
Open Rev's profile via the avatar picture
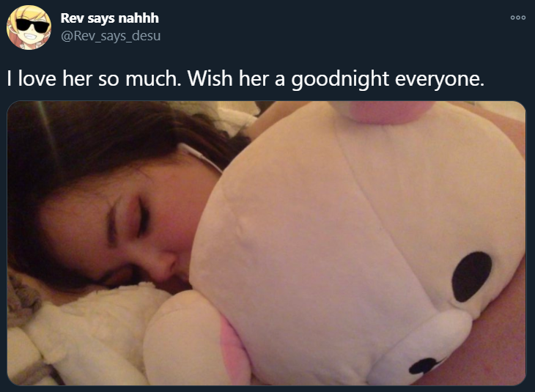coord(29,27)
